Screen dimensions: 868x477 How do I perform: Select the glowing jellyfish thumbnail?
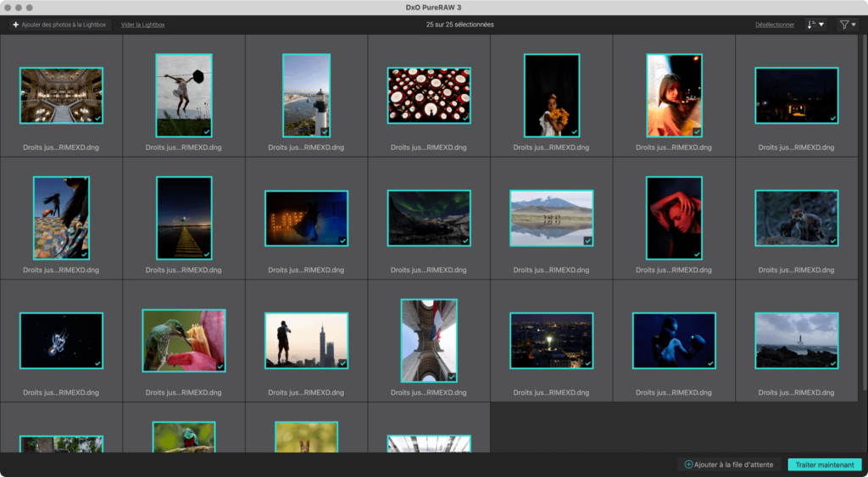(61, 341)
